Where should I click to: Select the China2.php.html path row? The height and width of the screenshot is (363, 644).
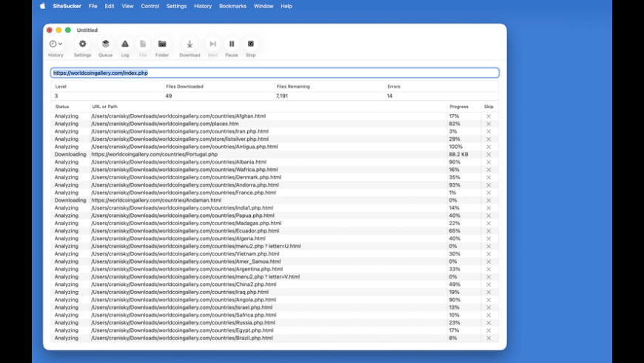tap(275, 284)
